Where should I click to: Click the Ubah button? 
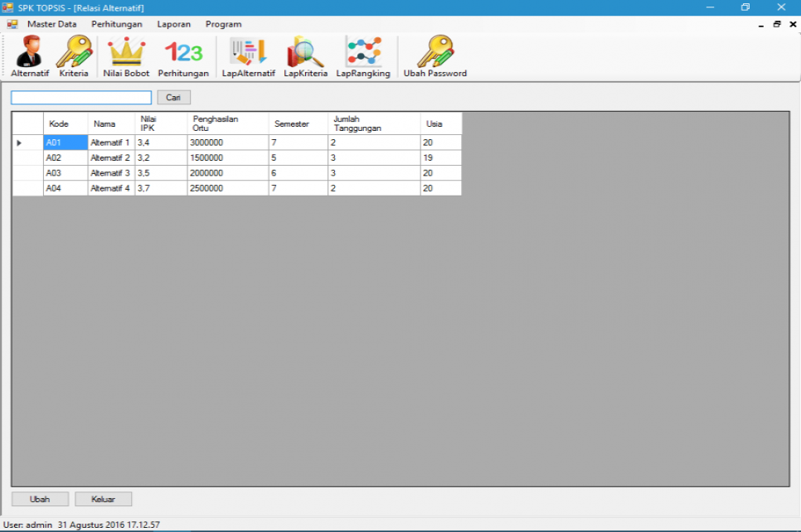point(40,498)
